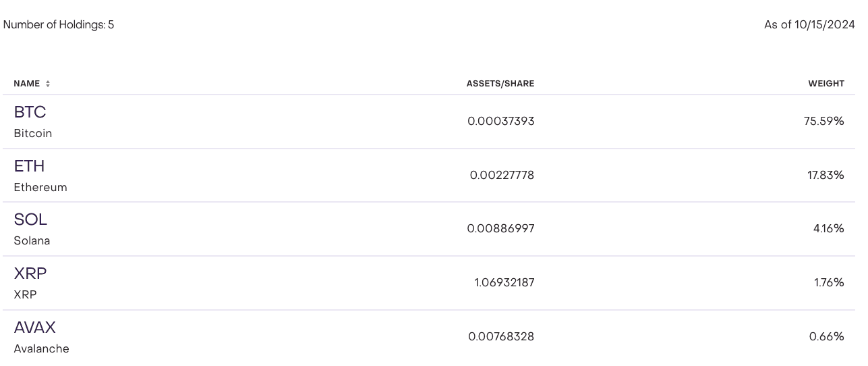Click the 0.66% Avalanche weight cell
This screenshot has height=366, width=868.
pos(826,337)
